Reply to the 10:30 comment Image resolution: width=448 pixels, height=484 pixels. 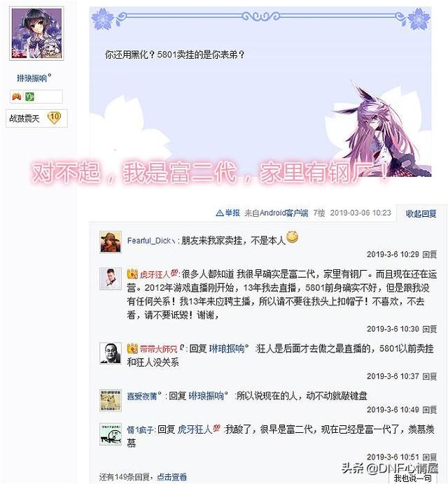(x=430, y=329)
